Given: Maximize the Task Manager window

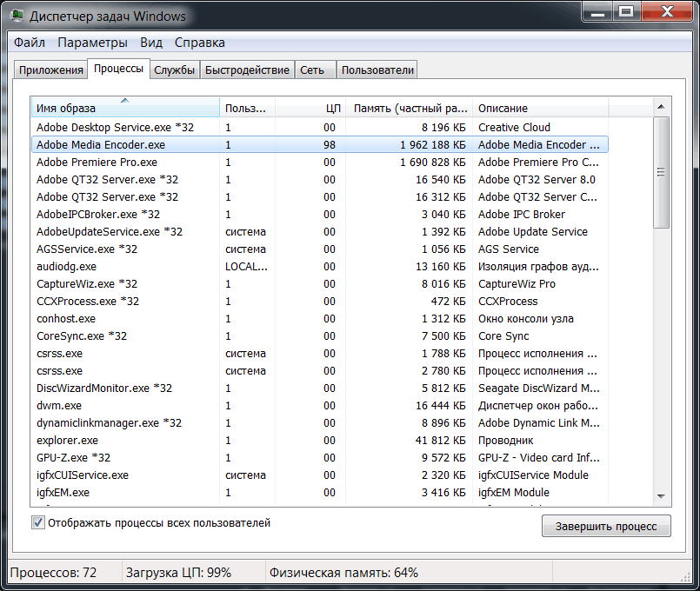Looking at the screenshot, I should coord(626,12).
